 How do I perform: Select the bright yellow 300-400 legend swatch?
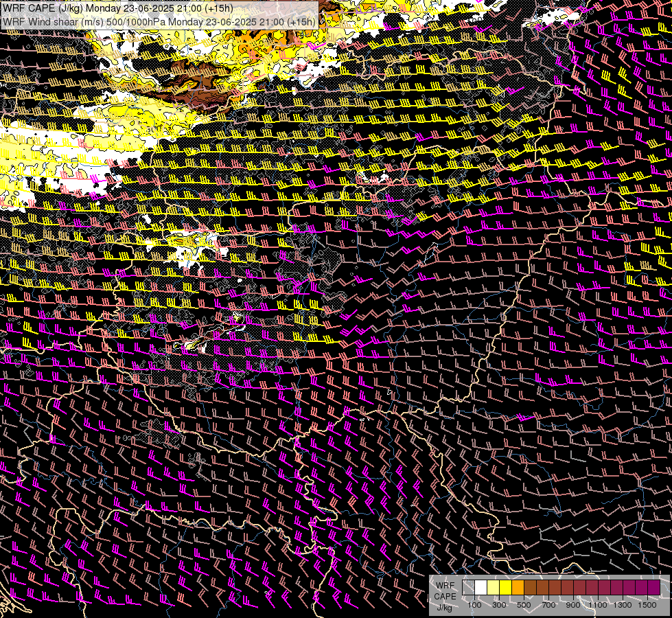click(505, 588)
